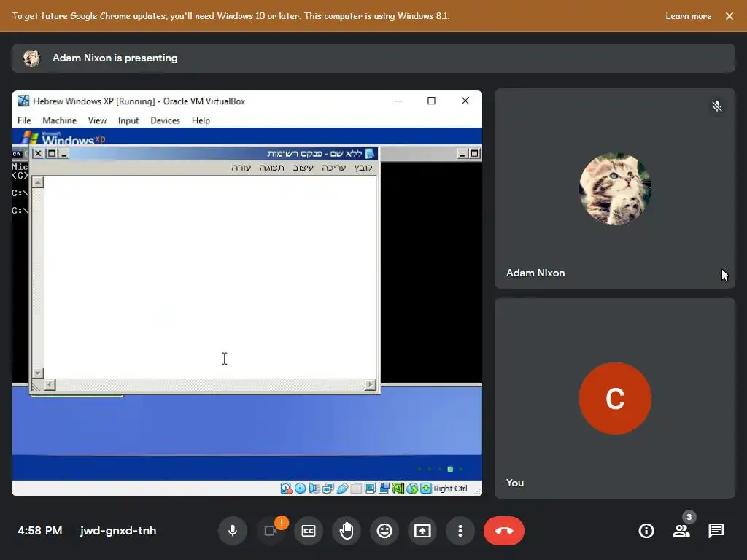Click Adam Nixon's presenter avatar in banner
This screenshot has height=560, width=747.
click(31, 58)
